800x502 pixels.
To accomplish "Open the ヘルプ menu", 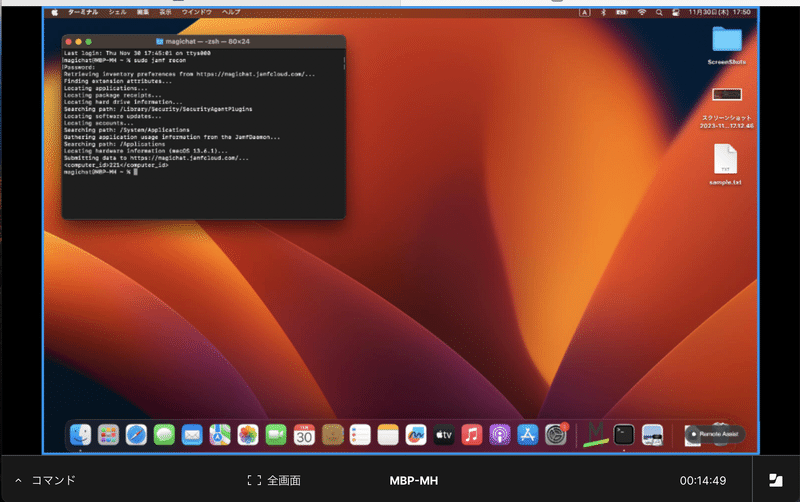I will 231,12.
